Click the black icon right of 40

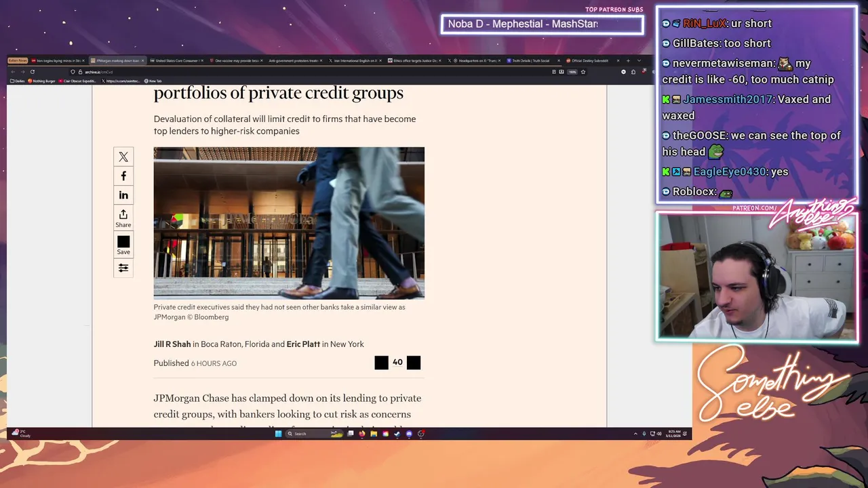click(414, 363)
